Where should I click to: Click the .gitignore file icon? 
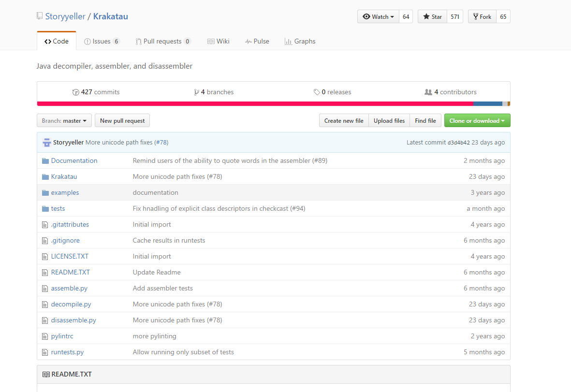[x=45, y=241]
